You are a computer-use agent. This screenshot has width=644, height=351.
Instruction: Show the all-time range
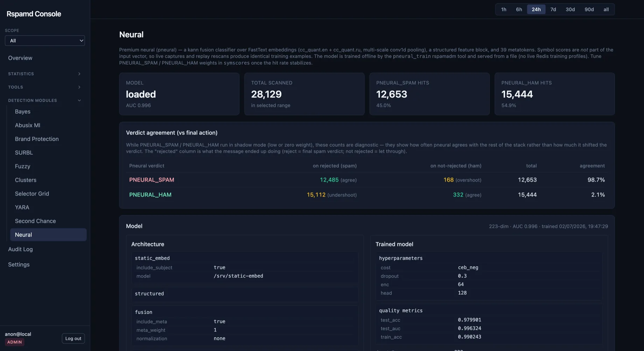606,9
